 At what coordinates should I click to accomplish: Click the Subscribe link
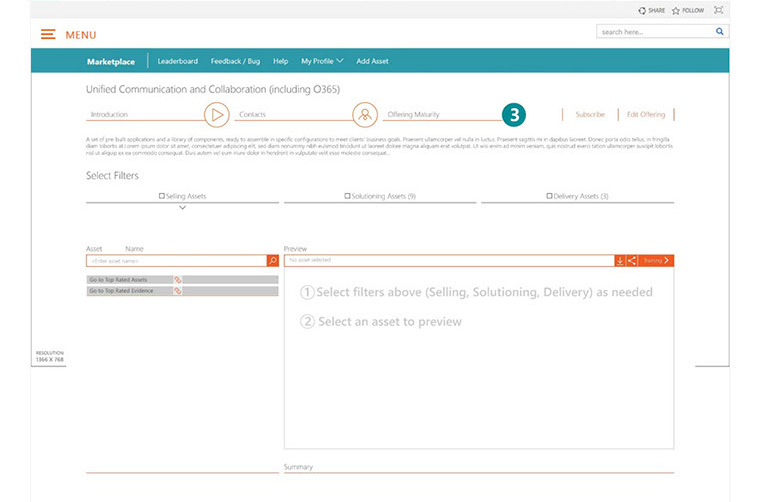(x=590, y=115)
